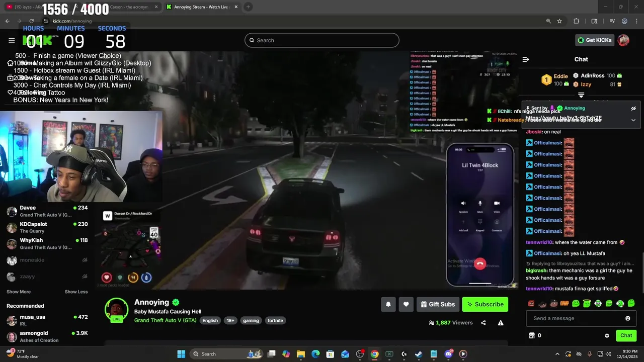Image resolution: width=644 pixels, height=362 pixels.
Task: Go back with browser back arrow
Action: (x=7, y=21)
